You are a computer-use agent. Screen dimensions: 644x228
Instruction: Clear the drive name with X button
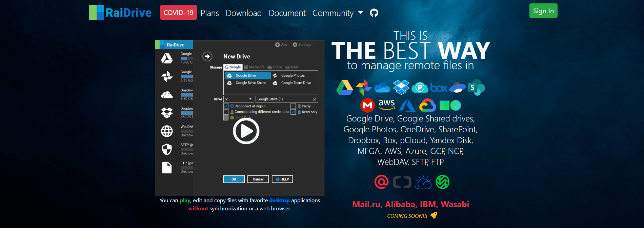click(315, 99)
